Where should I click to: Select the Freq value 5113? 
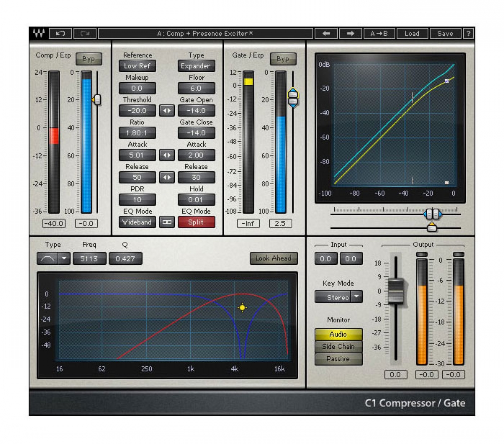pos(89,259)
